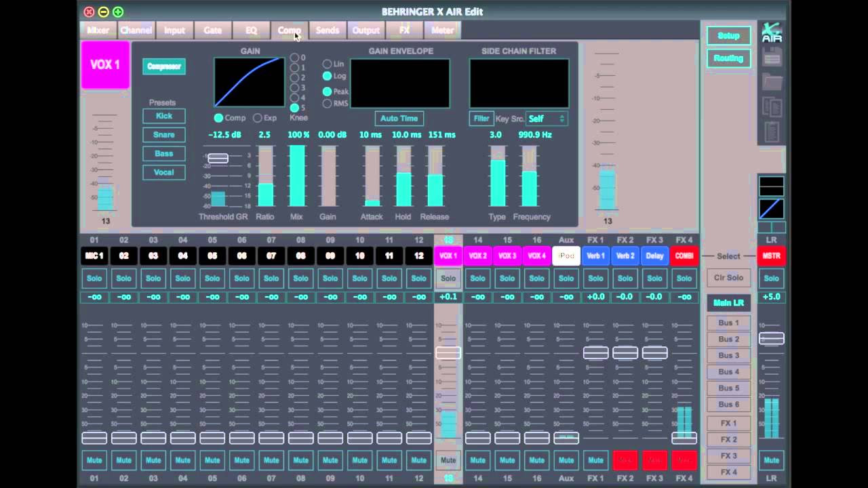Mute channel 05
This screenshot has height=488, width=868.
click(x=212, y=460)
